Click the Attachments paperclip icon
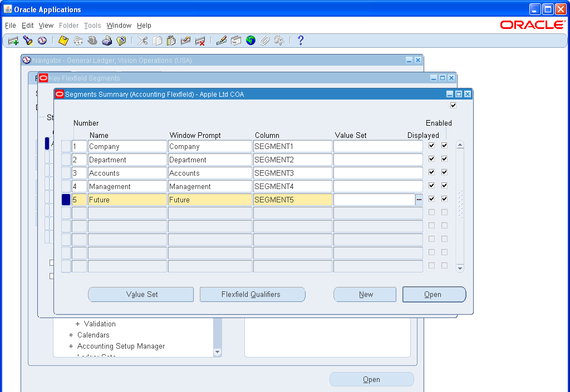 (265, 40)
